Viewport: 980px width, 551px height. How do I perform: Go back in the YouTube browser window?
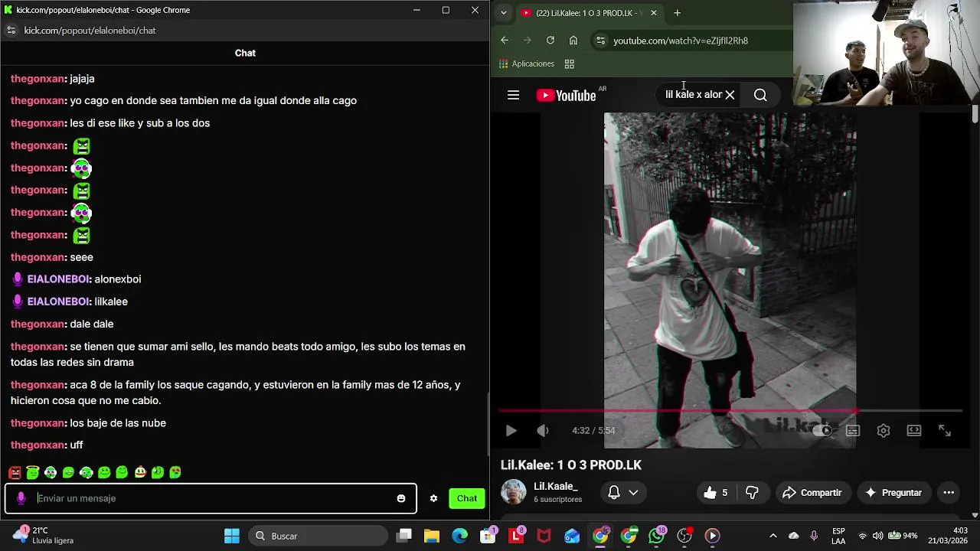tap(504, 41)
